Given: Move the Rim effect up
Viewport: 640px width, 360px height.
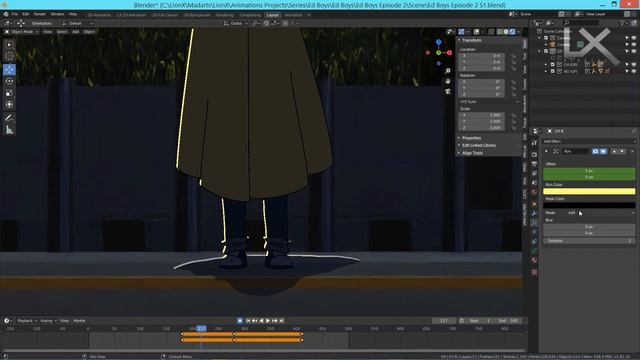Looking at the screenshot, I should [x=614, y=151].
